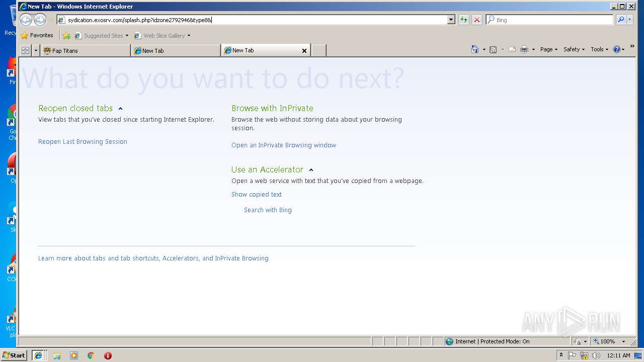Open the Tools menu

click(599, 49)
